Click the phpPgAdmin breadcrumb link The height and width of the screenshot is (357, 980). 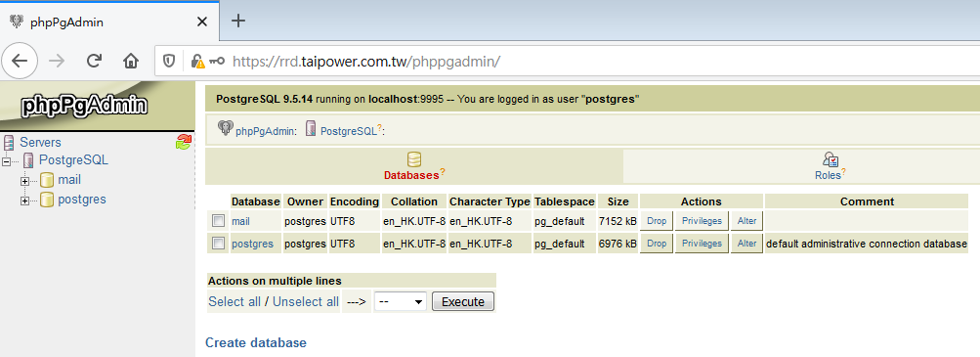click(264, 131)
